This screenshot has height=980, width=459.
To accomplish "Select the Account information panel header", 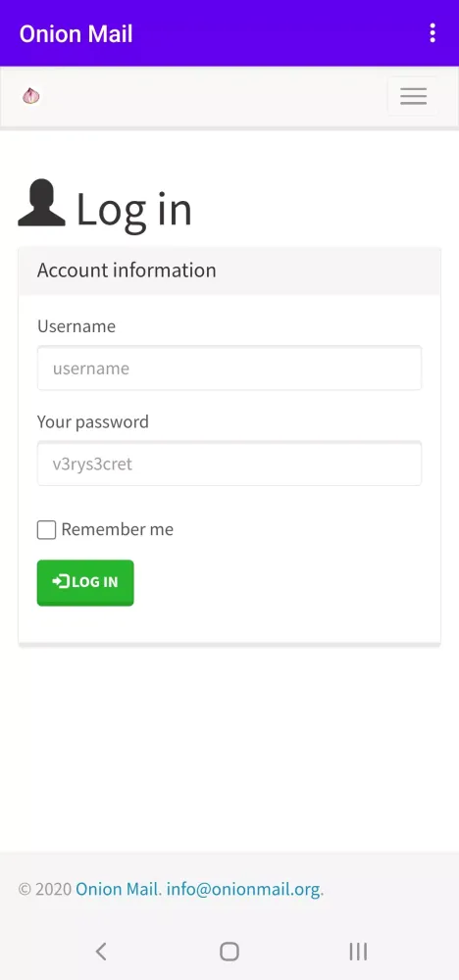I will click(x=229, y=270).
